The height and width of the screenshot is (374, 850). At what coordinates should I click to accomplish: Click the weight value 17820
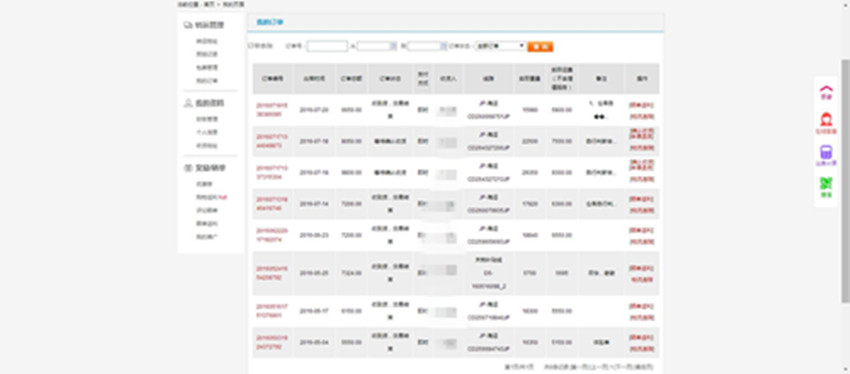(529, 204)
